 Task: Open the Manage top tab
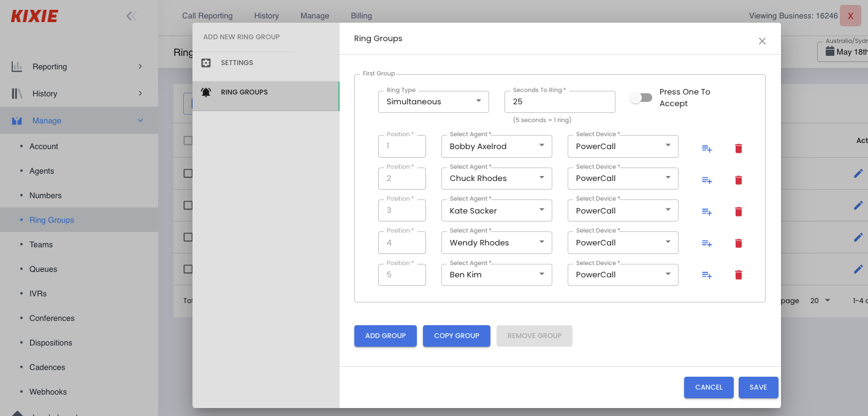coord(314,16)
